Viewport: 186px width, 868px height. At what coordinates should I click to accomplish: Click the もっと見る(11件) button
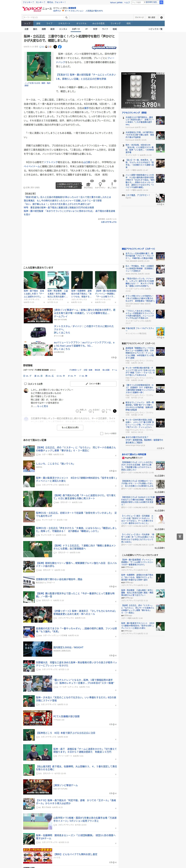click(x=70, y=428)
